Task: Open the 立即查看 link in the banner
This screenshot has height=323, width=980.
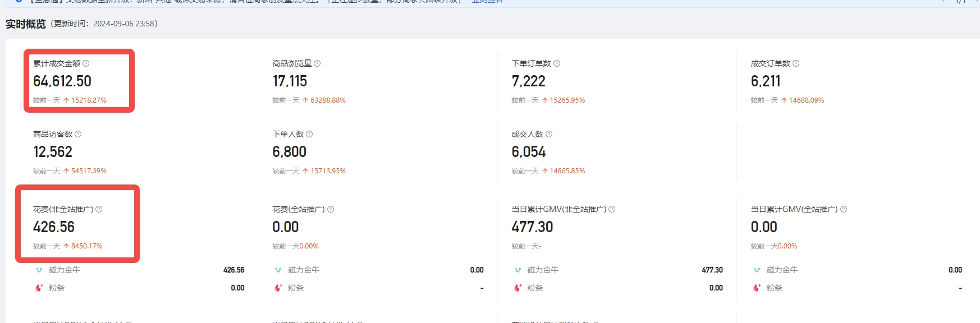Action: click(x=487, y=2)
